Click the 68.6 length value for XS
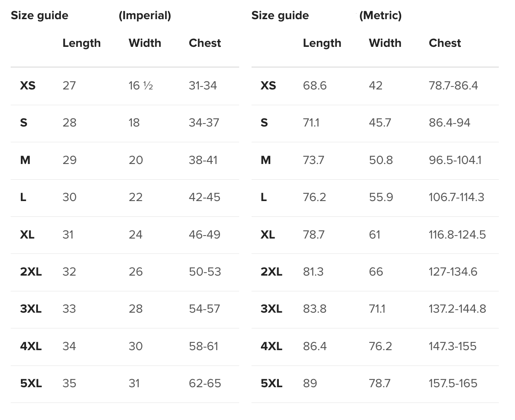This screenshot has height=420, width=515. tap(315, 86)
